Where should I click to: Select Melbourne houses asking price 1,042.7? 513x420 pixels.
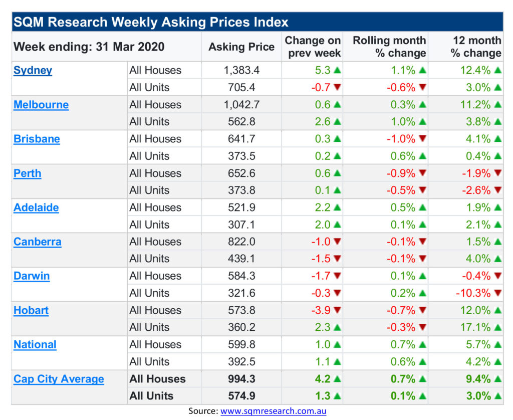(241, 104)
